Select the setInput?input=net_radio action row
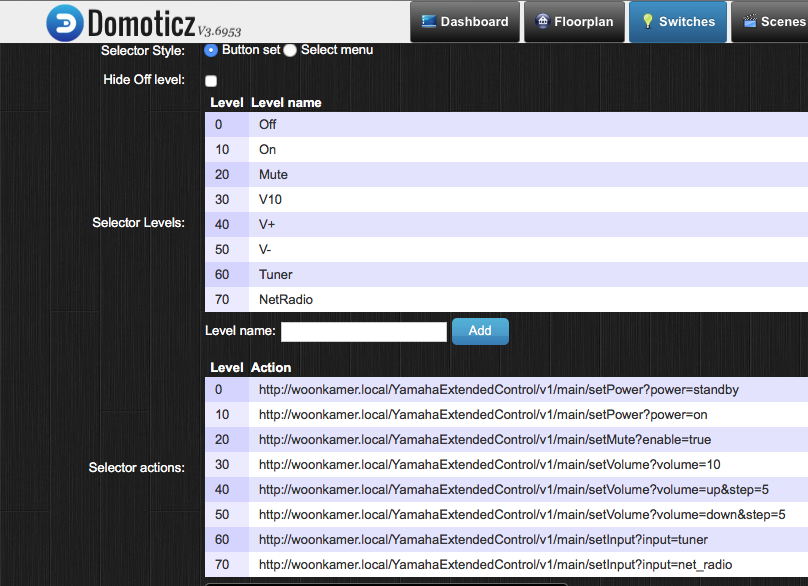Image resolution: width=808 pixels, height=586 pixels. pyautogui.click(x=507, y=564)
